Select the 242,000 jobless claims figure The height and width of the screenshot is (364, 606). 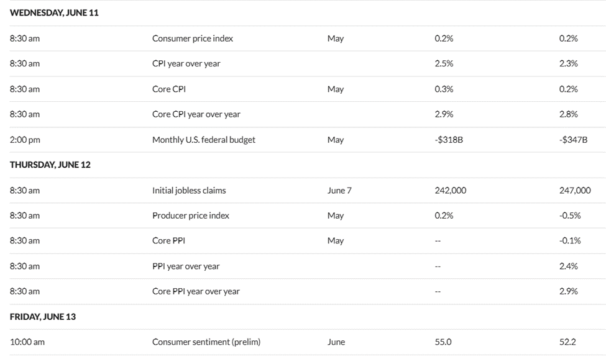pos(451,191)
